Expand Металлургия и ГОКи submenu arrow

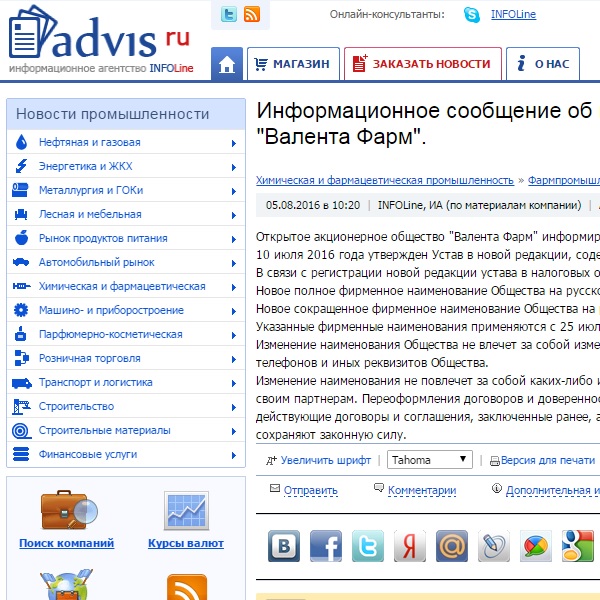pos(234,191)
